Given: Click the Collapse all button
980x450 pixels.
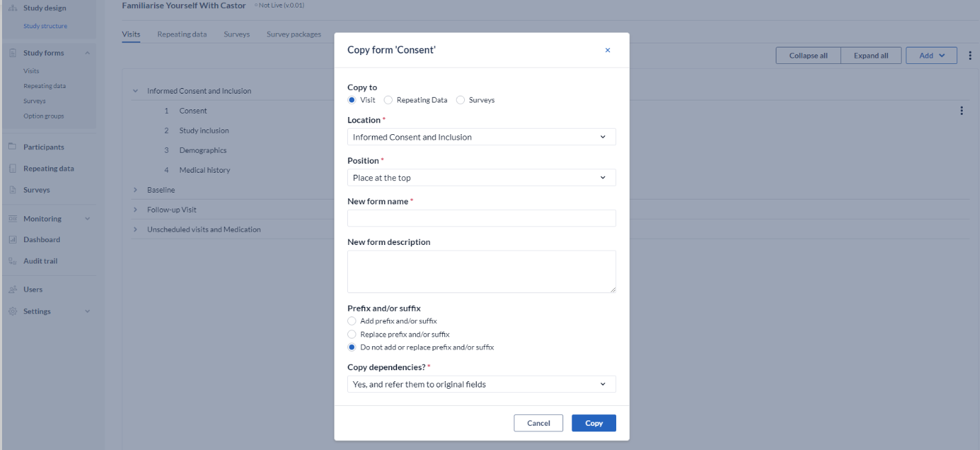Looking at the screenshot, I should (x=808, y=56).
